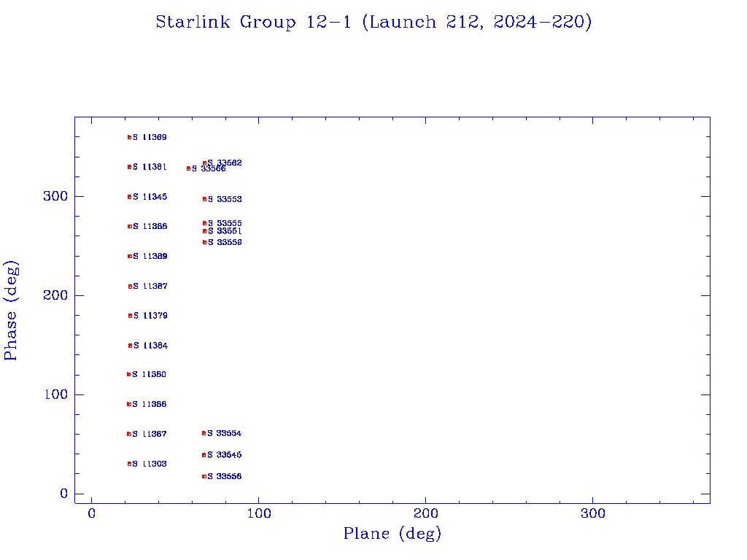Select satellite label S 33556

(x=225, y=476)
